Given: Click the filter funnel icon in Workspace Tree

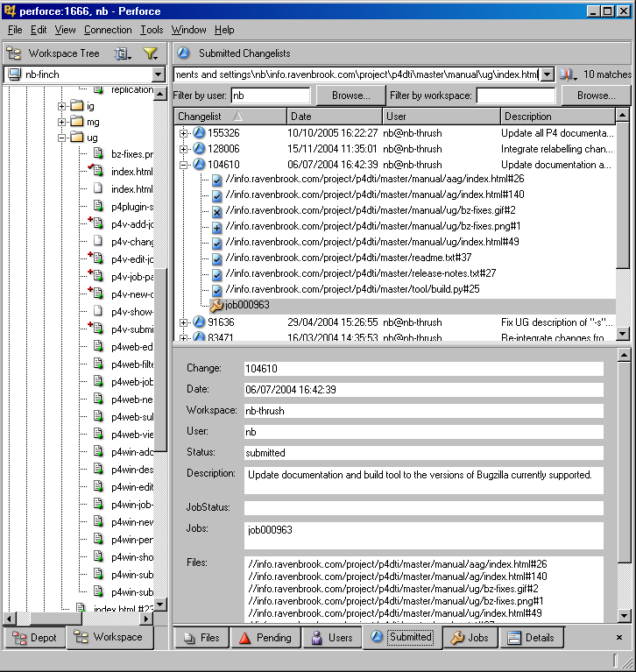Looking at the screenshot, I should [x=149, y=53].
